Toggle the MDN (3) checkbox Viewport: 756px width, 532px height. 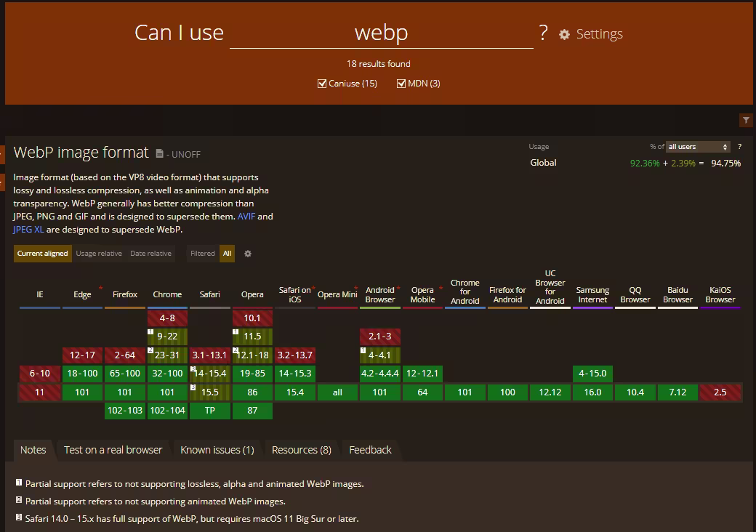pyautogui.click(x=401, y=84)
